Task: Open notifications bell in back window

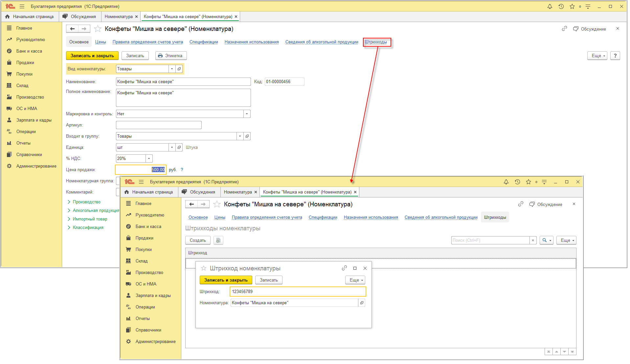Action: (550, 6)
